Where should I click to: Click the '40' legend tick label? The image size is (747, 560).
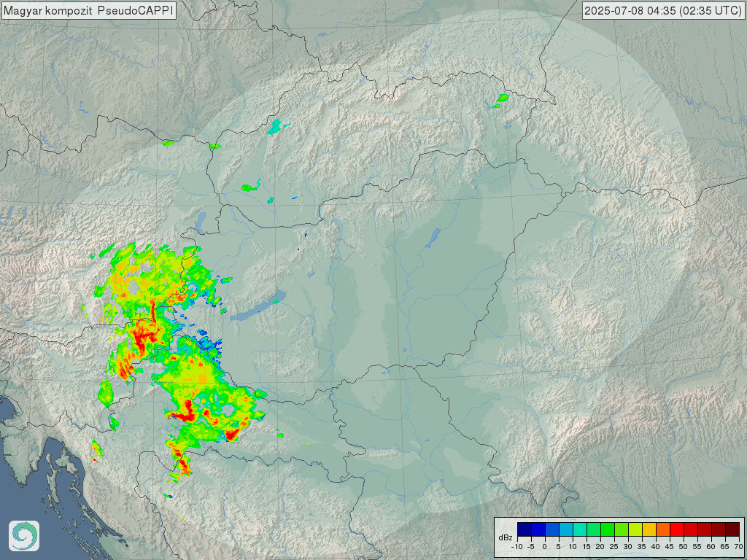656,547
